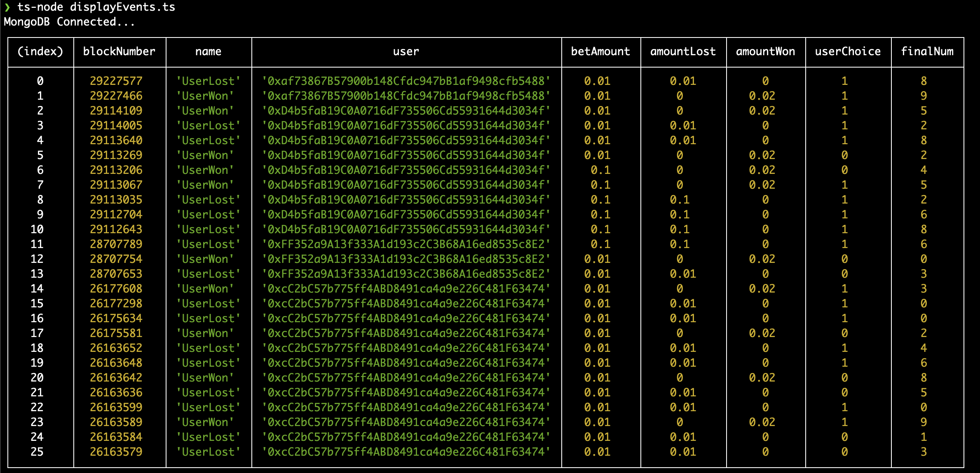Select block number 26163648
Viewport: 980px width, 473px height.
(x=116, y=363)
